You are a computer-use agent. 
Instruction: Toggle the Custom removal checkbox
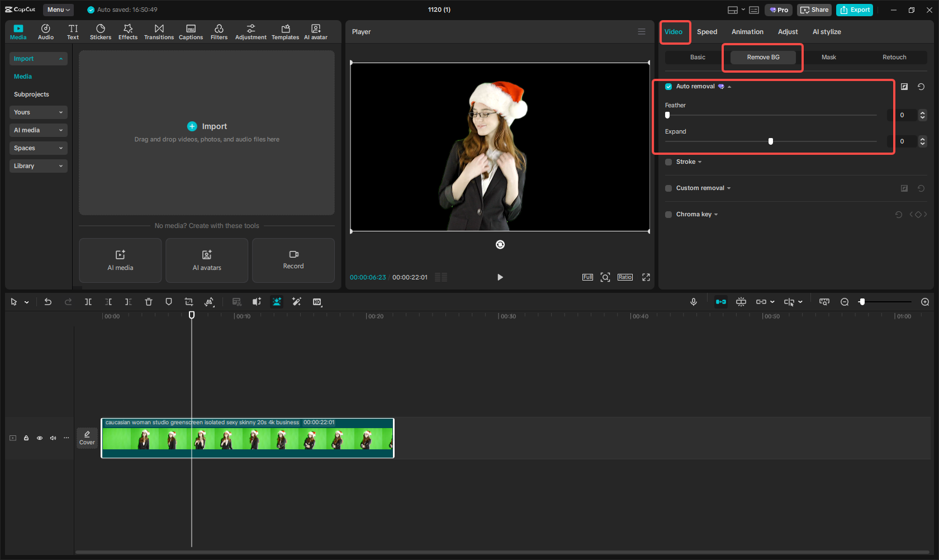(x=668, y=188)
